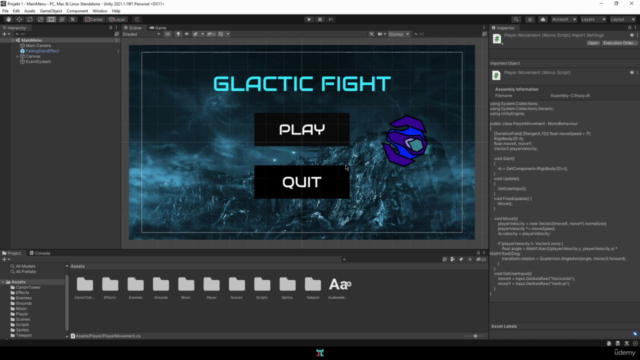Open the Gizmos dropdown

point(398,34)
